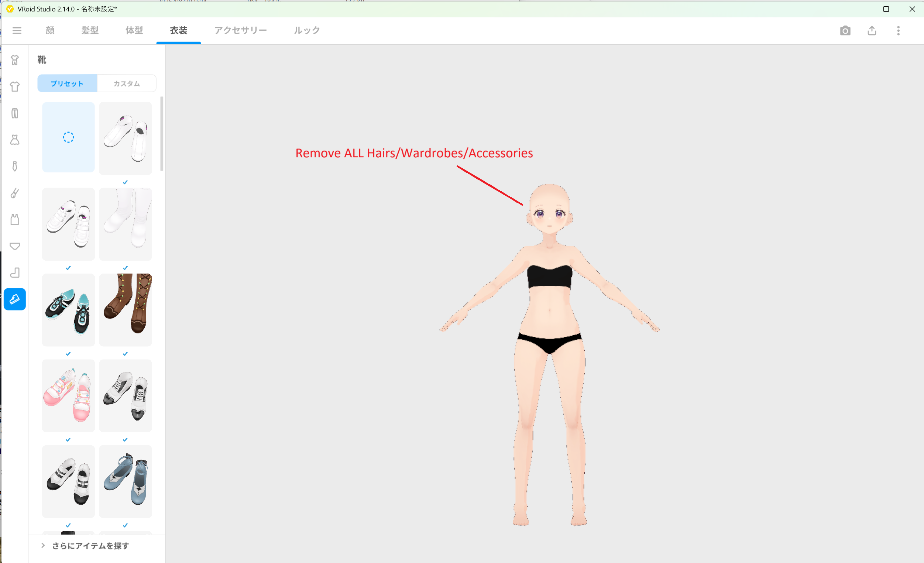Choose the white long boots preset
This screenshot has width=924, height=563.
tap(126, 224)
